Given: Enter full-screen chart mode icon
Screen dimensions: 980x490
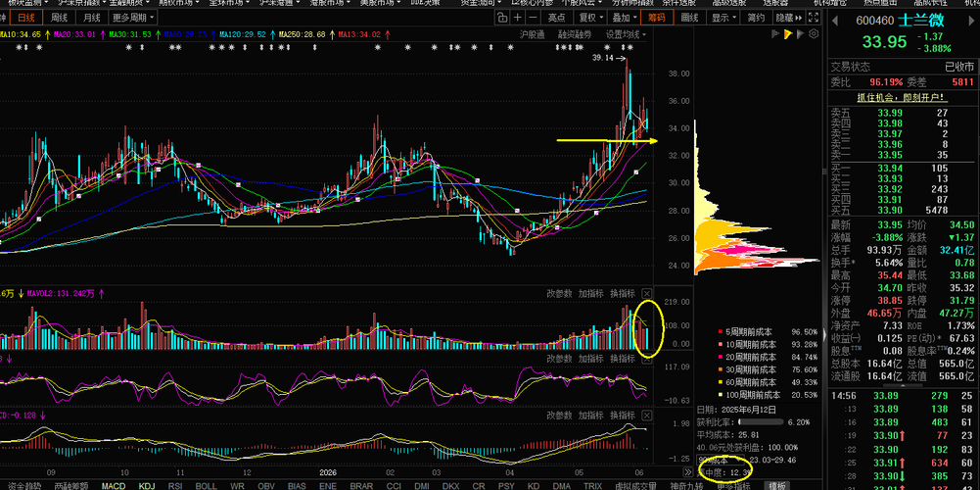Looking at the screenshot, I should [814, 18].
